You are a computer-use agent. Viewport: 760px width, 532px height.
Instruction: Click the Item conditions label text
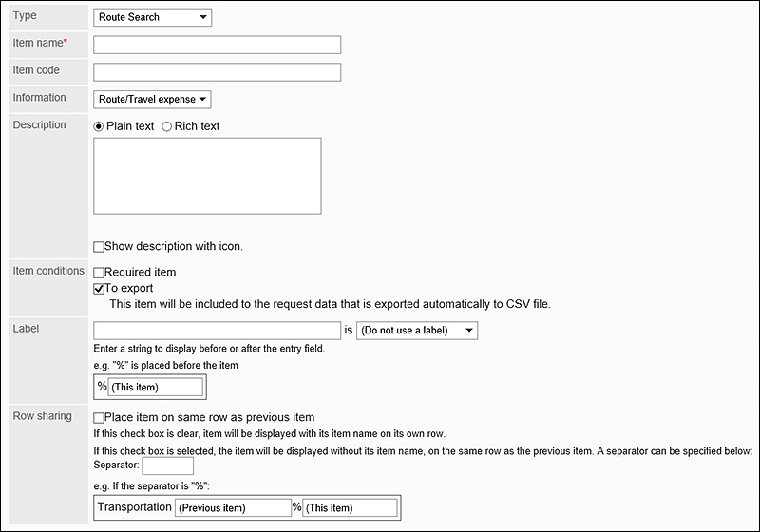pos(48,271)
